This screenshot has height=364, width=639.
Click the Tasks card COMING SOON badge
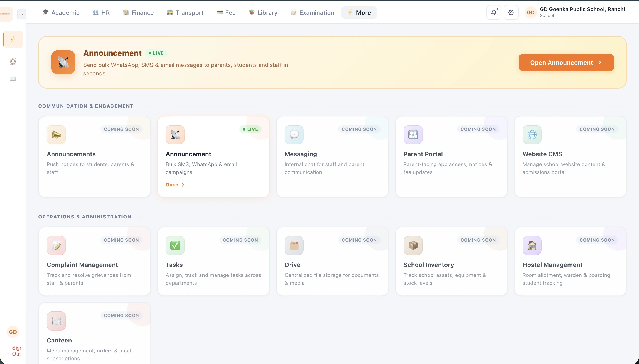click(x=240, y=240)
